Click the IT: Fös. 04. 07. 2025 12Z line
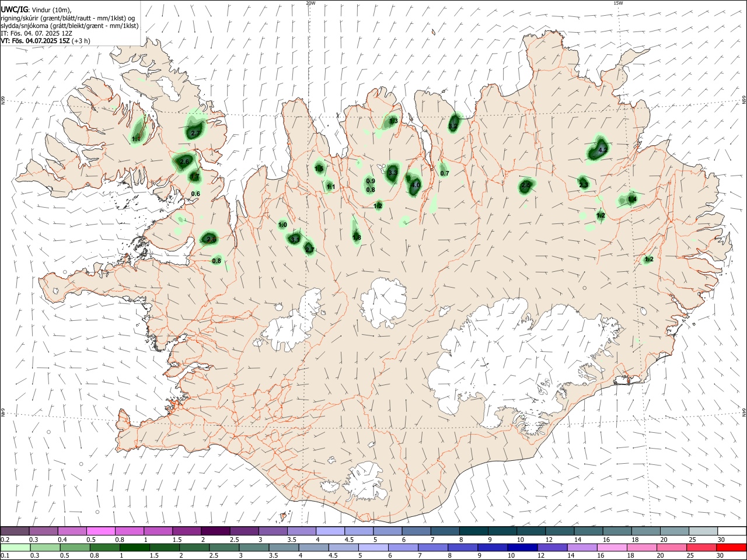747x560 pixels. pos(36,33)
